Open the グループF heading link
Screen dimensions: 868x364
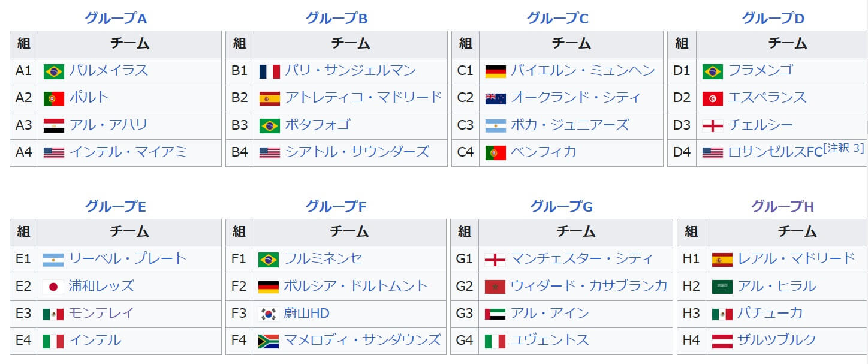336,207
